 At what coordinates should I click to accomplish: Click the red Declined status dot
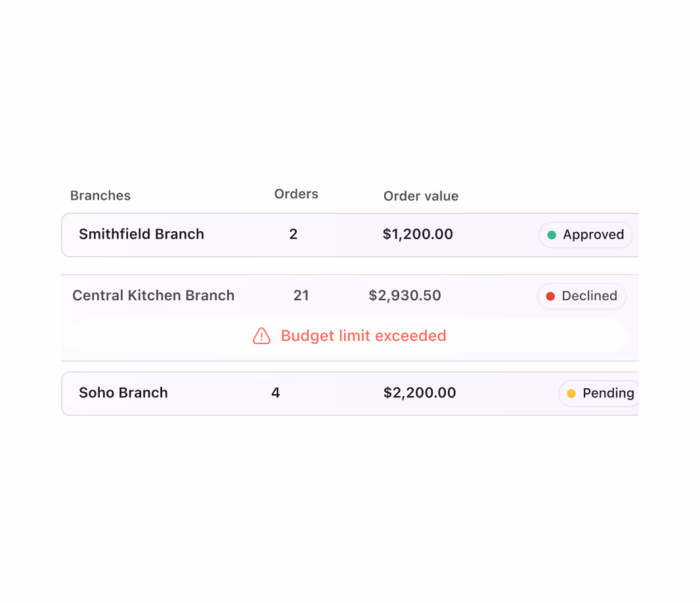tap(550, 296)
